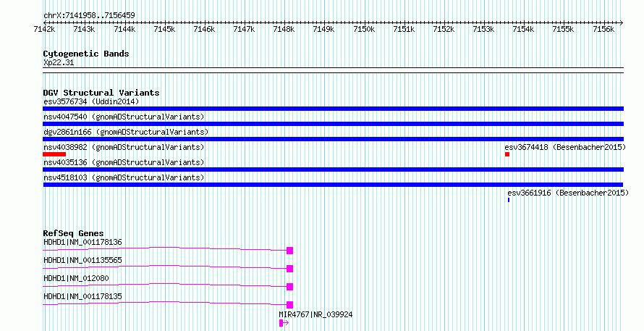This screenshot has height=331, width=644.
Task: Click the 7155k ruler tick label
Action: tap(563, 29)
